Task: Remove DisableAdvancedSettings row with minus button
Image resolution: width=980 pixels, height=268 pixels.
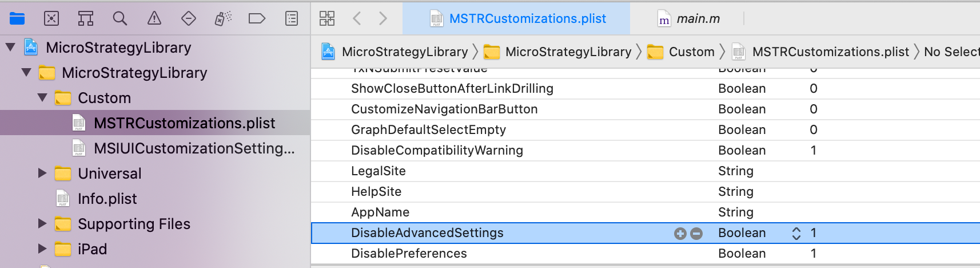Action: (696, 233)
